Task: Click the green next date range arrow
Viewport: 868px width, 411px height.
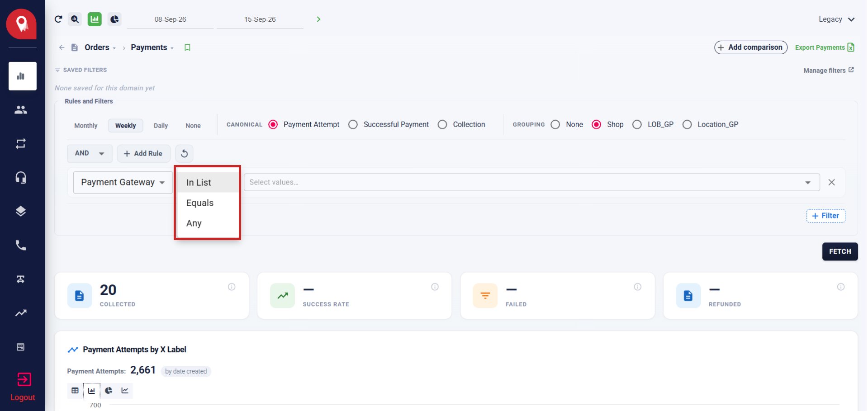Action: coord(318,19)
